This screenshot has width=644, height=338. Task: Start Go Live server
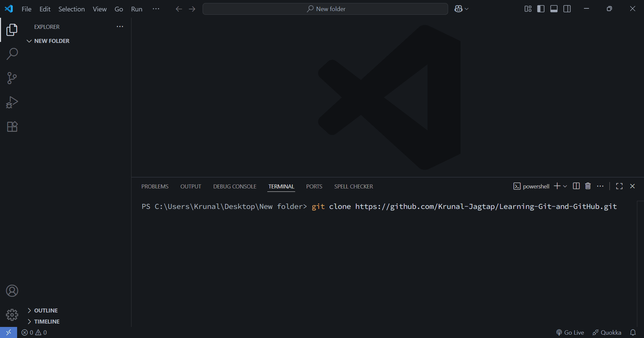570,333
